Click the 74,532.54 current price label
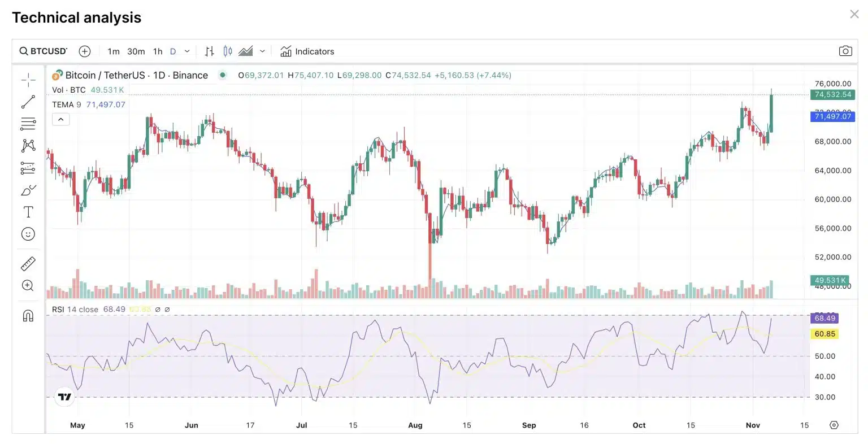This screenshot has width=868, height=444. point(832,94)
